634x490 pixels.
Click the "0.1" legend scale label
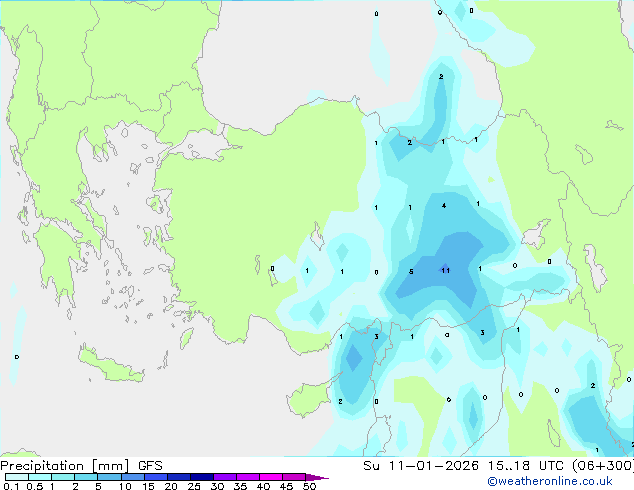(x=11, y=486)
